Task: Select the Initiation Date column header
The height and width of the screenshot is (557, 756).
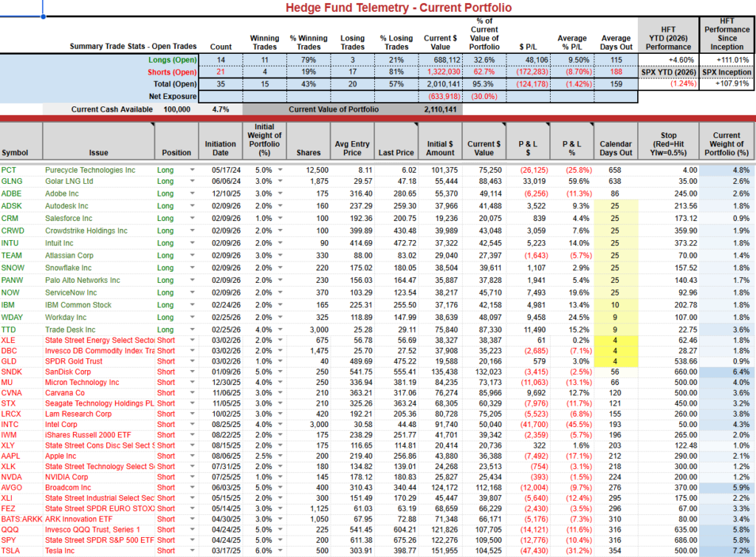Action: point(220,148)
